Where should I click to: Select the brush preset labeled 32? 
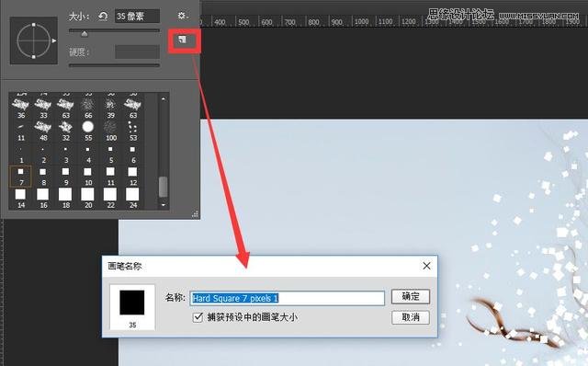click(x=66, y=131)
